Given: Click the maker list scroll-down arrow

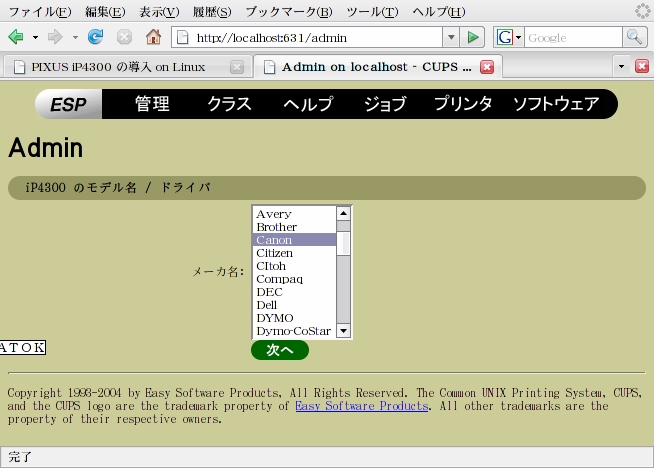Looking at the screenshot, I should 343,331.
